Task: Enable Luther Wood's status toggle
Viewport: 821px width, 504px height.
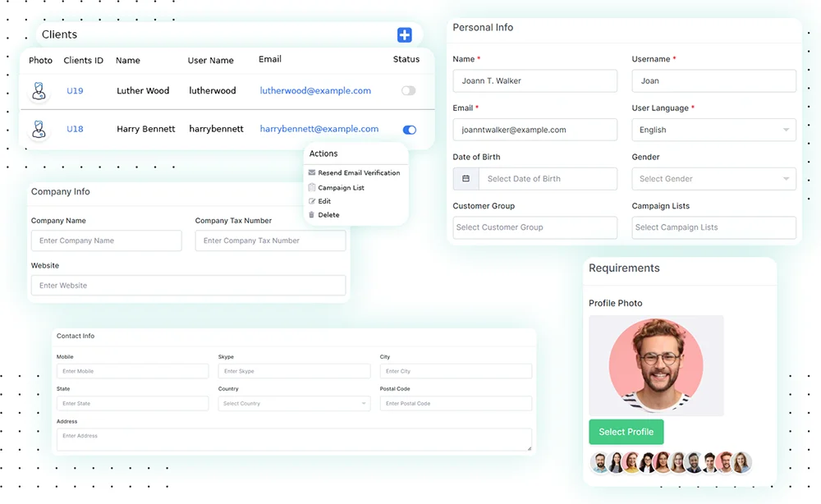Action: coord(408,90)
